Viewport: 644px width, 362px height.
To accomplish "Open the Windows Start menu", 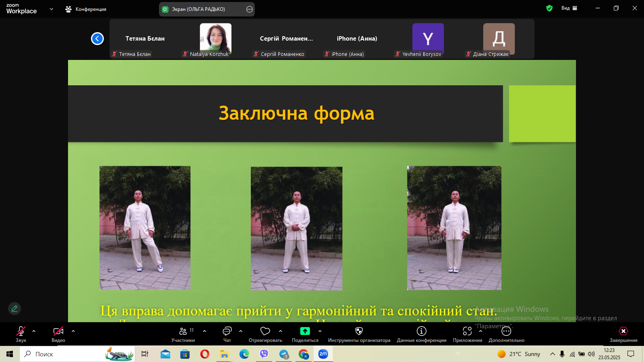I will (x=10, y=354).
